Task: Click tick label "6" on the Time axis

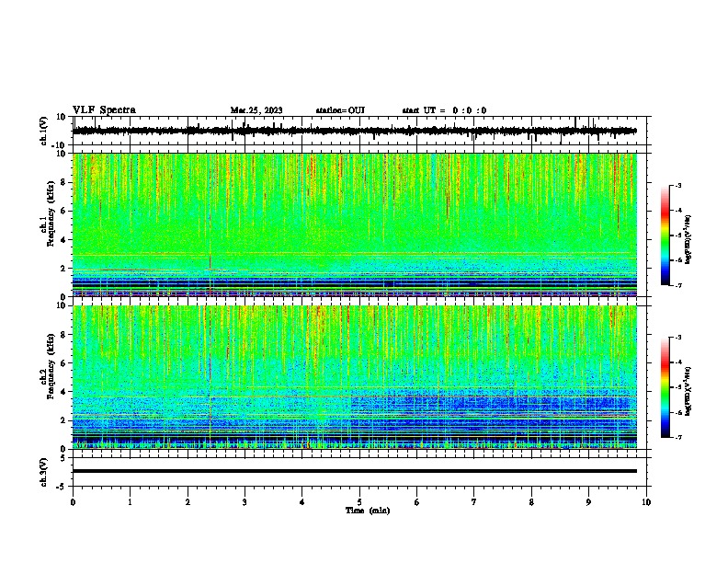Action: click(x=417, y=502)
